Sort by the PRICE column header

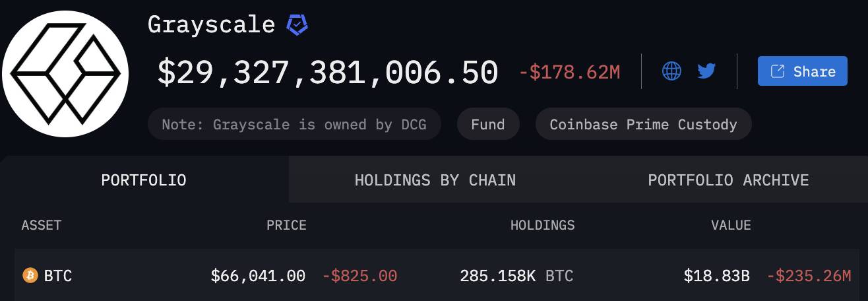[x=286, y=225]
